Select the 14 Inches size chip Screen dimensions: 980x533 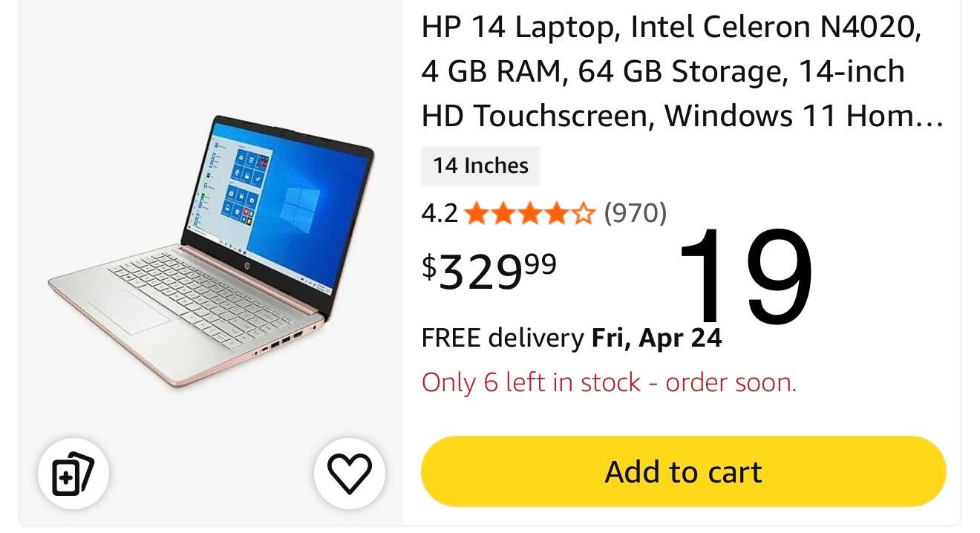[x=480, y=166]
